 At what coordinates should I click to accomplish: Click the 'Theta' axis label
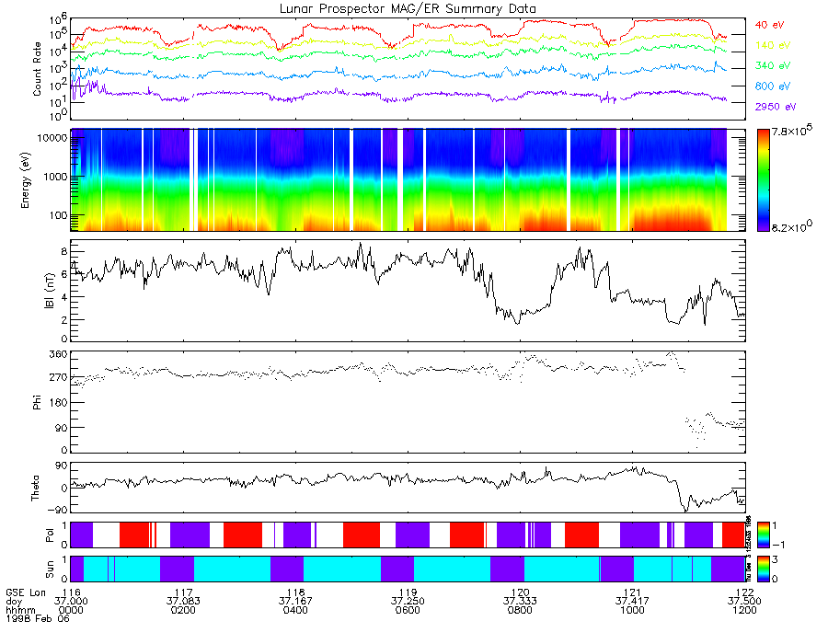pos(35,488)
